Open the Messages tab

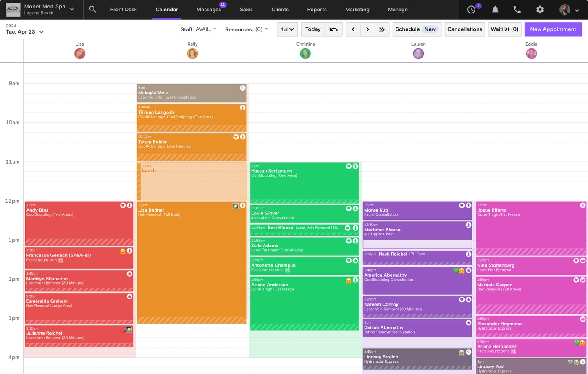209,10
